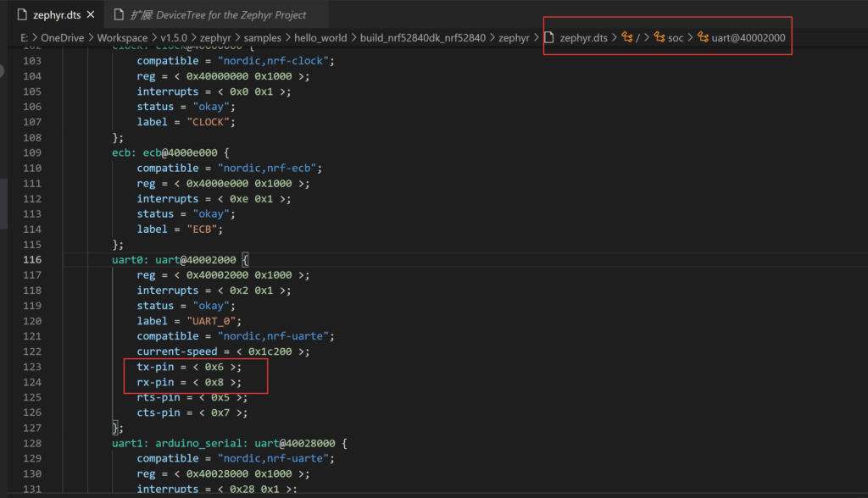The height and width of the screenshot is (498, 868).
Task: Click the closing brace on line 127
Action: pyautogui.click(x=115, y=428)
